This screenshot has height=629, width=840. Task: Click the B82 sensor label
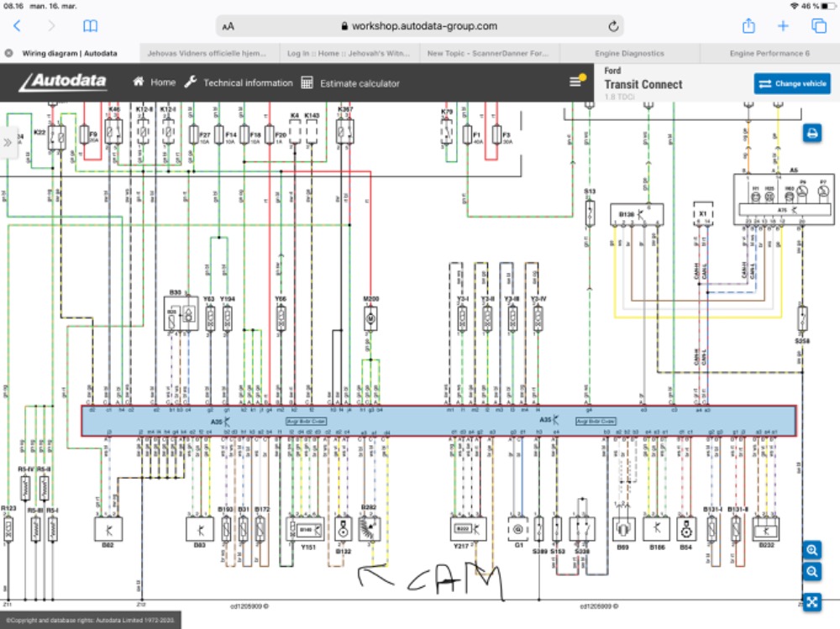(108, 545)
